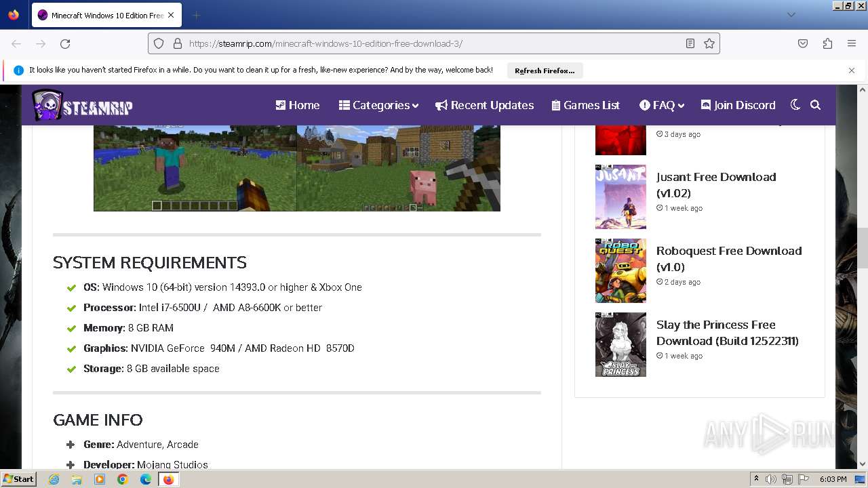868x488 pixels.
Task: Click the 6:03 PM taskbar clock
Action: 833,479
